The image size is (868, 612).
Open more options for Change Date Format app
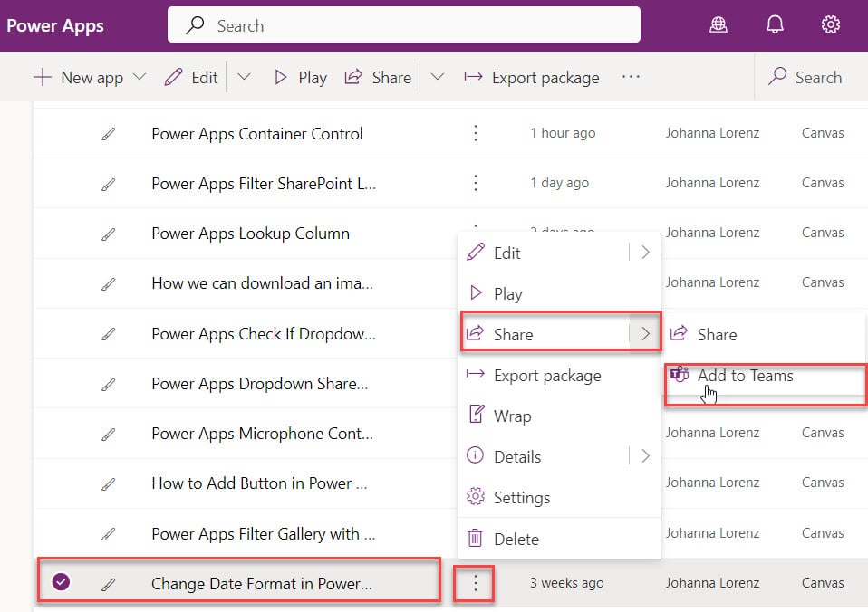pyautogui.click(x=476, y=583)
